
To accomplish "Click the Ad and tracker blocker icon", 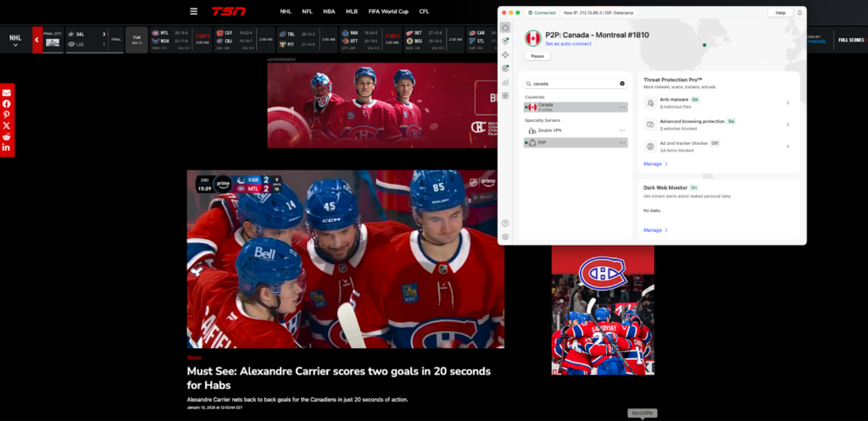I will pyautogui.click(x=650, y=147).
